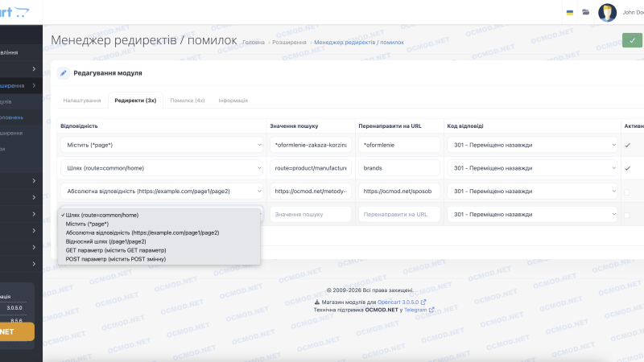Open match type dropdown showing Шлях (route=common/home)
This screenshot has height=362, width=644.
pos(162,168)
